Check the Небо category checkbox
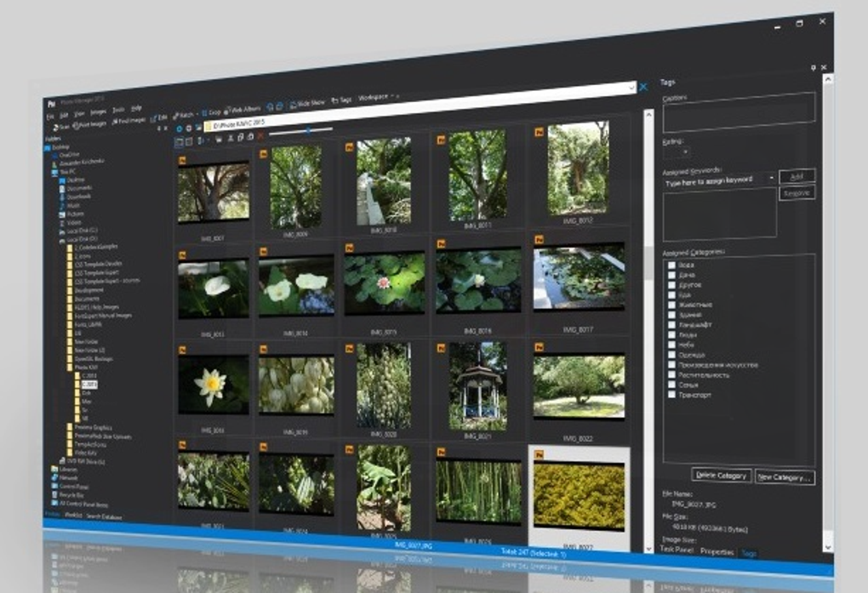This screenshot has height=593, width=868. pos(671,345)
